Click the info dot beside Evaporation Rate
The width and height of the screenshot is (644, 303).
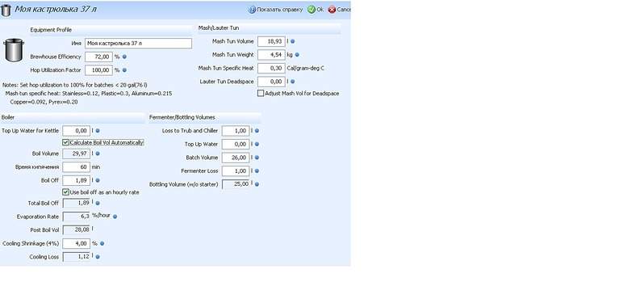pyautogui.click(x=115, y=217)
